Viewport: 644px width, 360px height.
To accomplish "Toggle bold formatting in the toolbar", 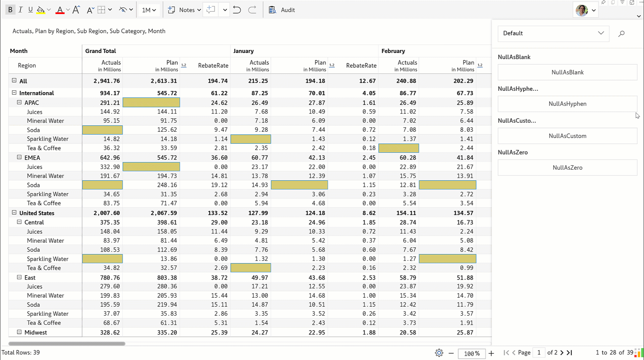I will (x=10, y=10).
